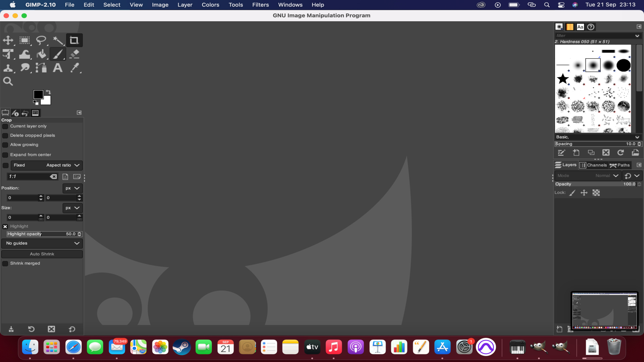Image resolution: width=644 pixels, height=362 pixels.
Task: Toggle Shrink merged checkbox
Action: (5, 263)
